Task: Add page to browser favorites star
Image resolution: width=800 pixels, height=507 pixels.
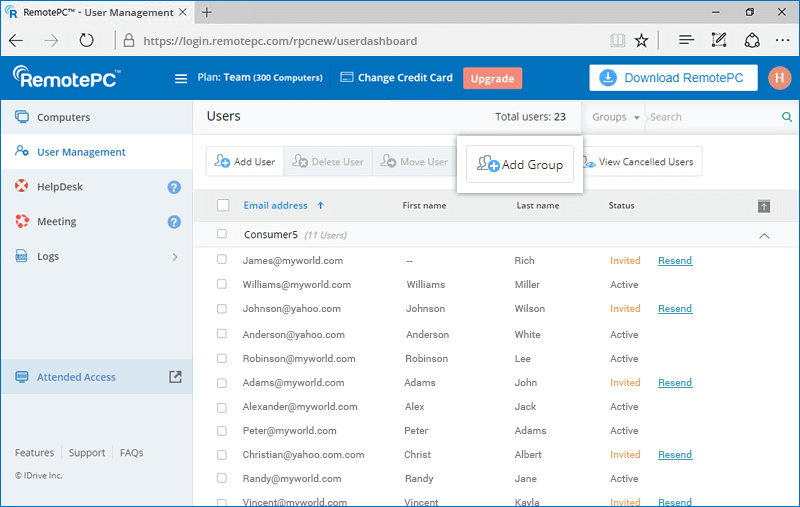Action: 641,40
